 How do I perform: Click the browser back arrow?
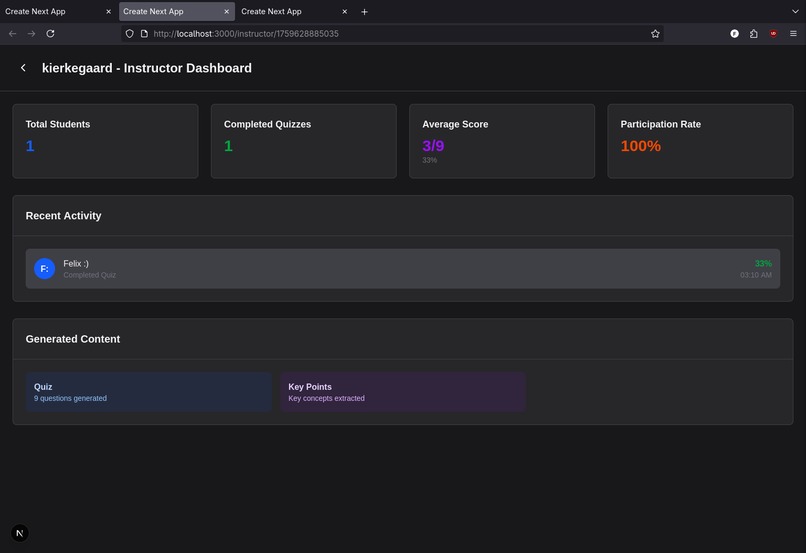[12, 33]
